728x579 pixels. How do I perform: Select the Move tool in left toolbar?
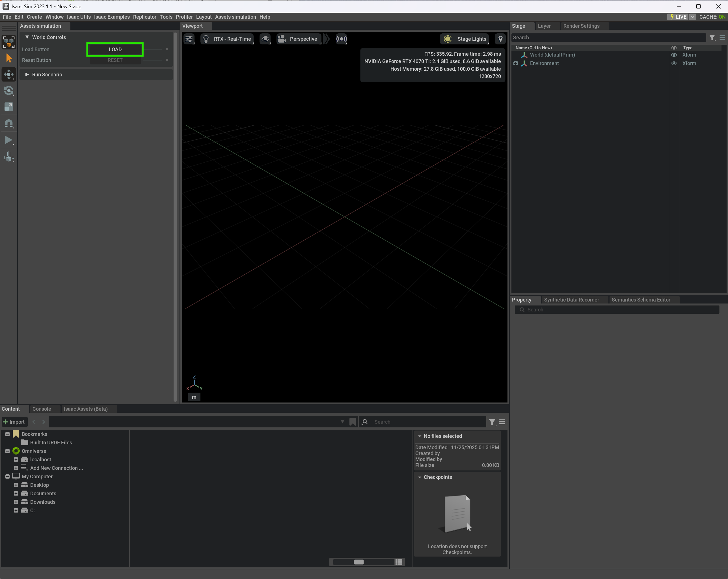9,74
